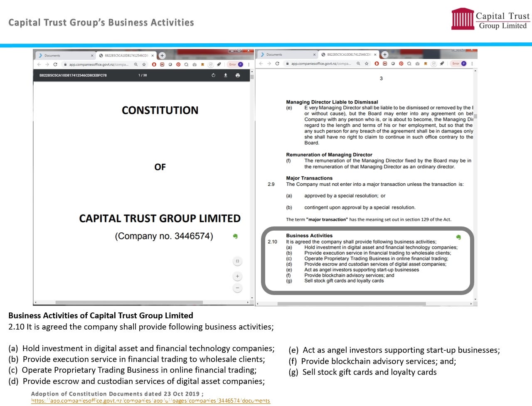This screenshot has height=406, width=532.
Task: Click the vertical scroll up arrow in left viewer
Action: pos(252,72)
